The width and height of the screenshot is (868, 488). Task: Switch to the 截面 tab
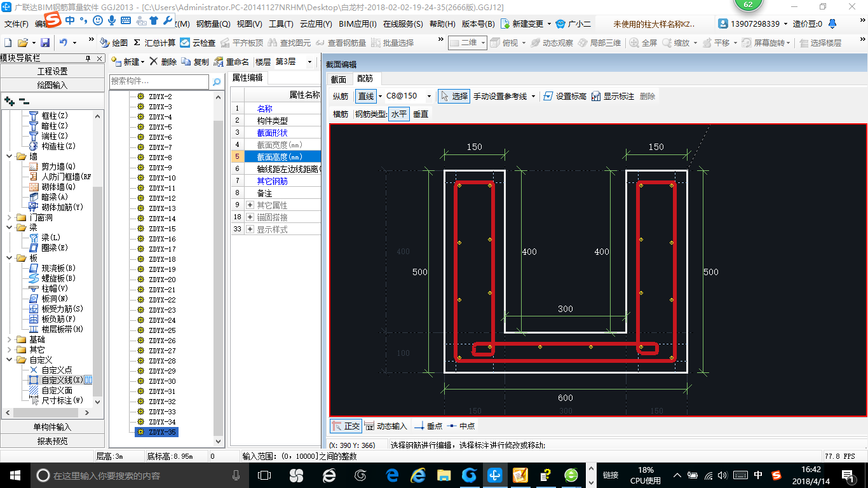click(x=339, y=79)
